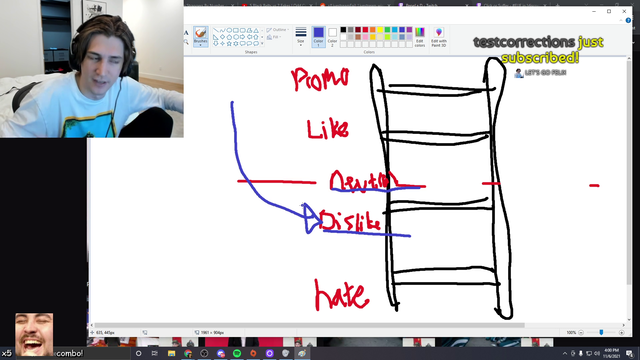Image resolution: width=640 pixels, height=360 pixels.
Task: Choose the orange color swatch
Action: pyautogui.click(x=373, y=29)
